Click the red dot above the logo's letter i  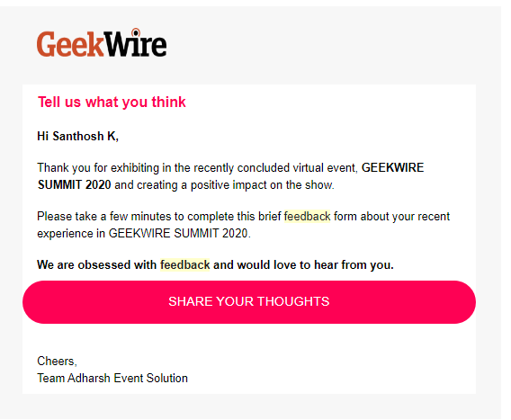tap(136, 32)
